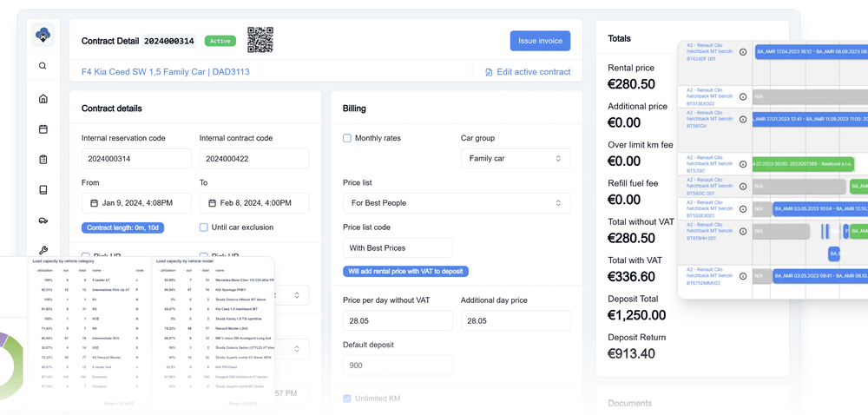Image resolution: width=868 pixels, height=415 pixels.
Task: Click the KIA Sportage PHEV row in model table
Action: pyautogui.click(x=215, y=289)
